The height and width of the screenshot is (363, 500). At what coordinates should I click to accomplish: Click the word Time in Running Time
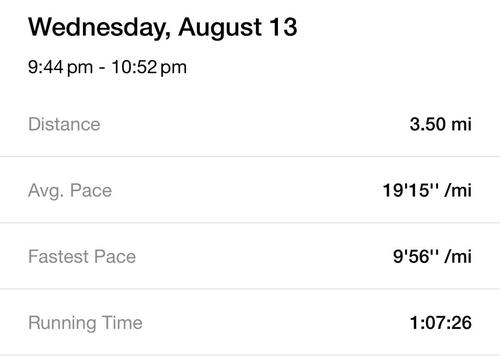(122, 323)
